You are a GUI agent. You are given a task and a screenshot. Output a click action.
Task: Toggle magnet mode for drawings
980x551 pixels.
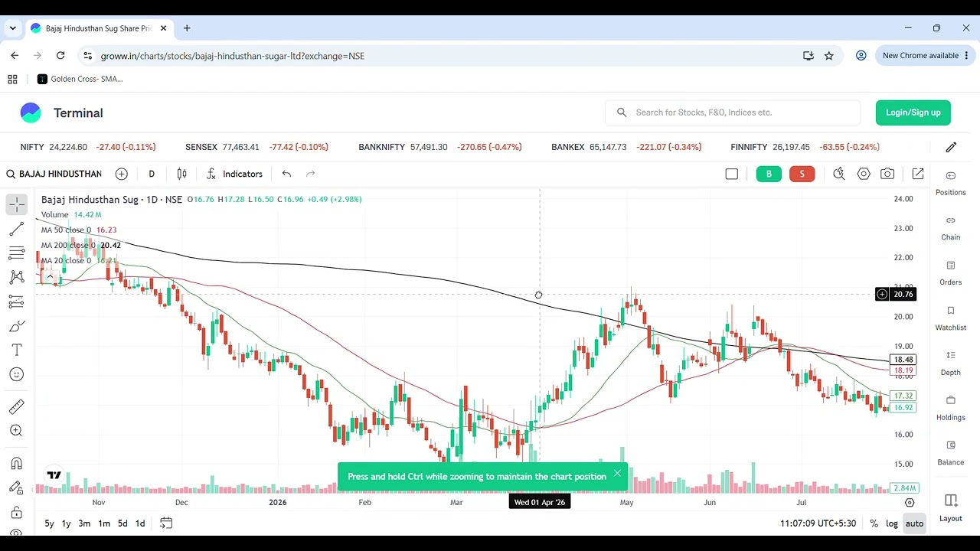click(x=16, y=463)
